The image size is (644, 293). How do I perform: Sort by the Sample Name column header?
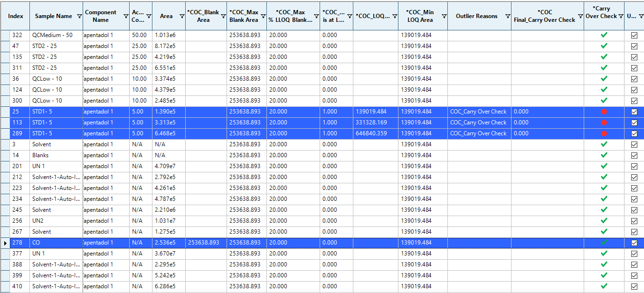click(x=54, y=16)
